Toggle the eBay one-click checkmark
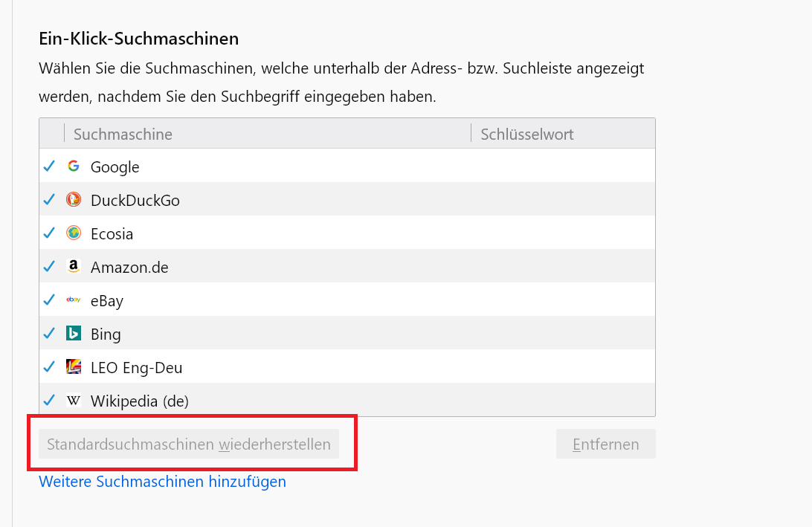This screenshot has width=812, height=527. [x=50, y=300]
